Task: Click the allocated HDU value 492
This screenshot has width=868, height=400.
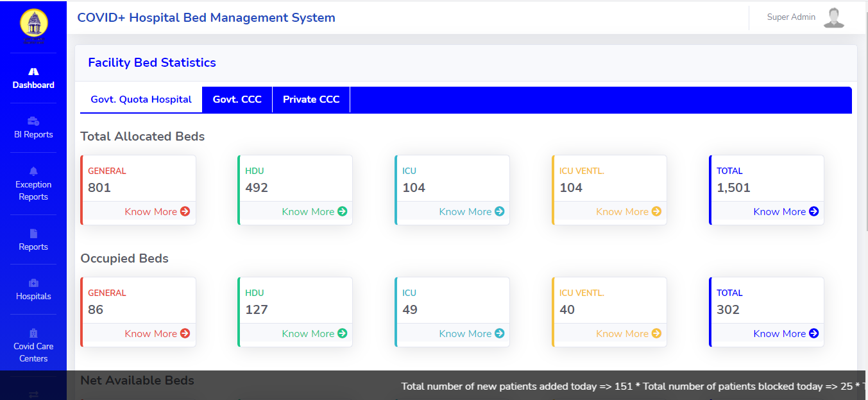Action: 257,187
